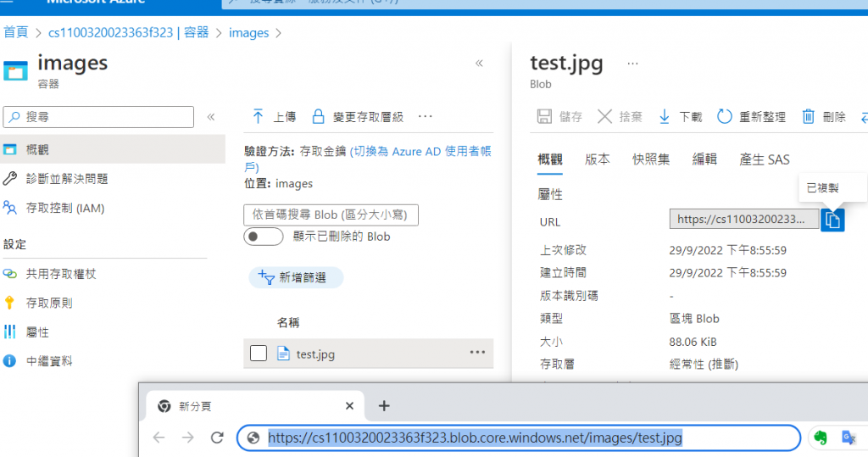Open the context menu ellipsis on test.jpg row
The height and width of the screenshot is (457, 868).
pos(477,353)
